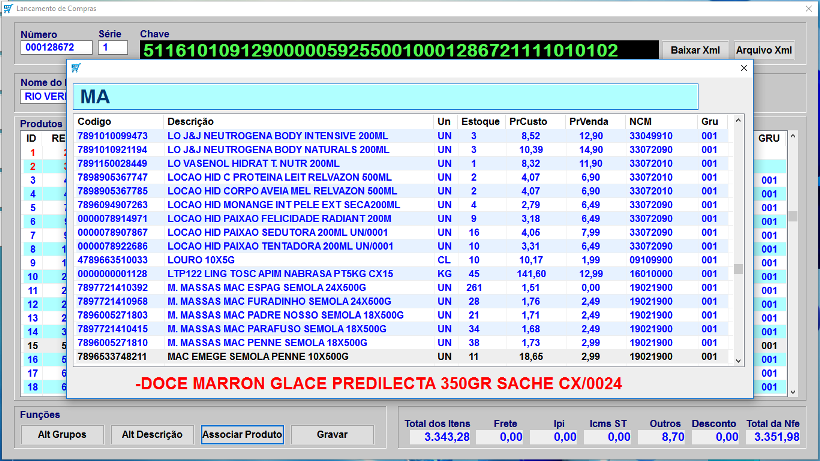This screenshot has height=461, width=820.
Task: Click the Frete value field
Action: click(499, 437)
